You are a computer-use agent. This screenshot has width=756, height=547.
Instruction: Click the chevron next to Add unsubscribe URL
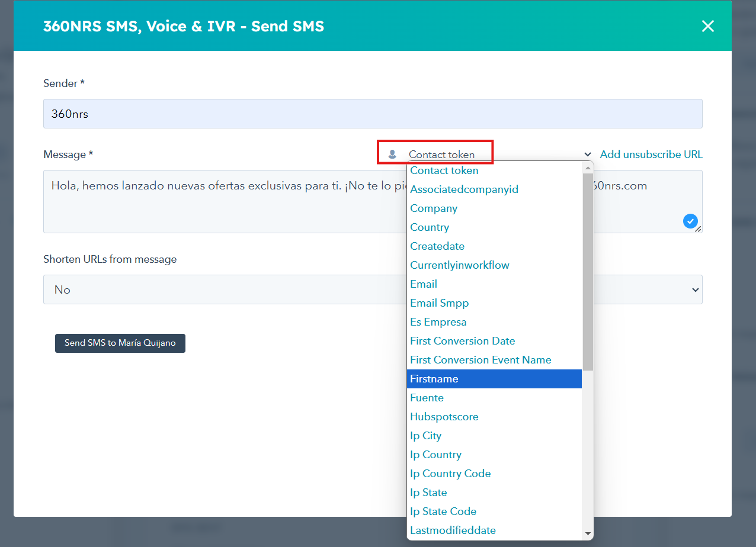pyautogui.click(x=588, y=155)
